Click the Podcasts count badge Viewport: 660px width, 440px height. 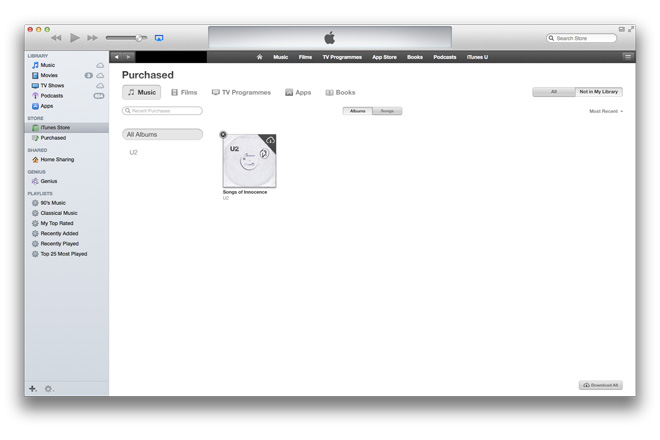click(x=98, y=96)
